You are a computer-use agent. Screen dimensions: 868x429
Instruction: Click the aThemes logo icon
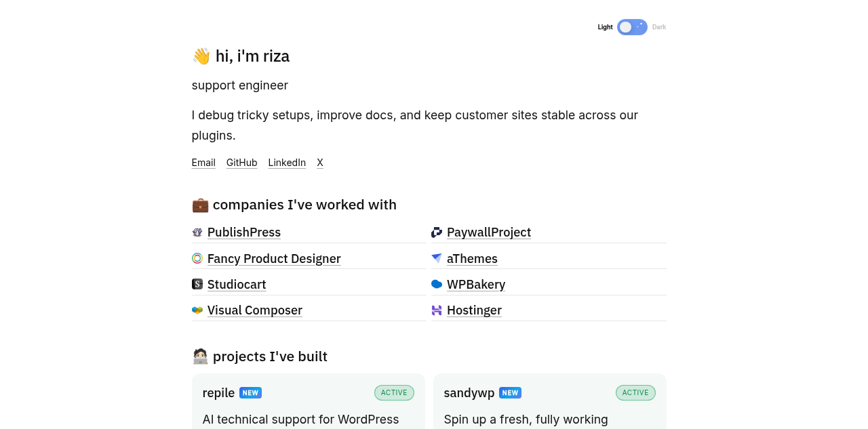437,258
